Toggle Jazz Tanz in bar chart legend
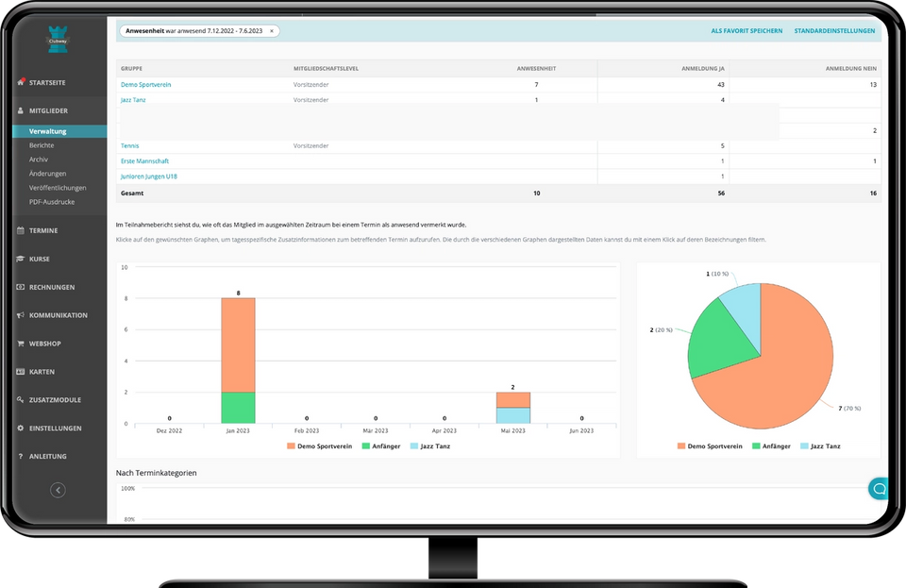Screen dimensions: 906x588 (430, 446)
